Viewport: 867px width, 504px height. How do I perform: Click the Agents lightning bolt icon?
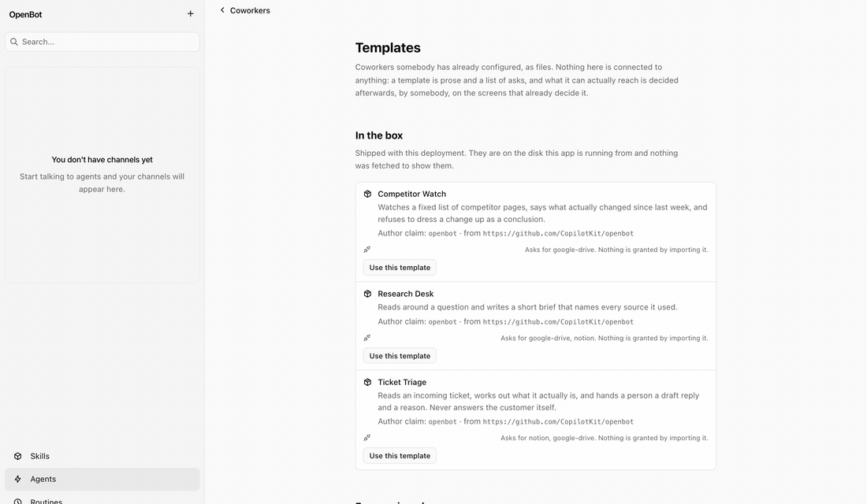17,479
